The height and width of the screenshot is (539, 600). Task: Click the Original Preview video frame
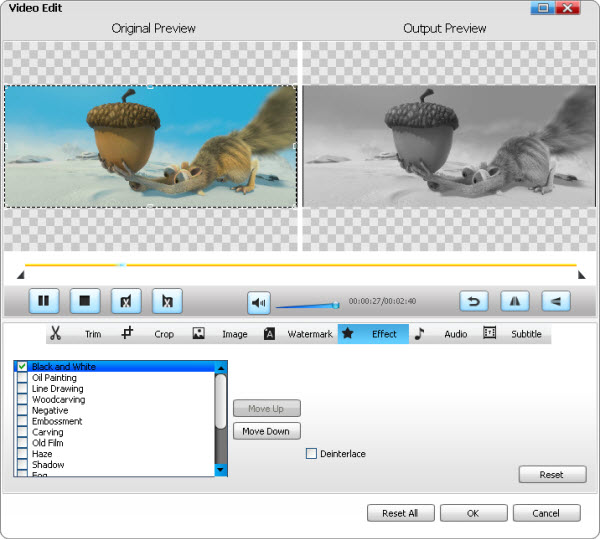pos(151,147)
